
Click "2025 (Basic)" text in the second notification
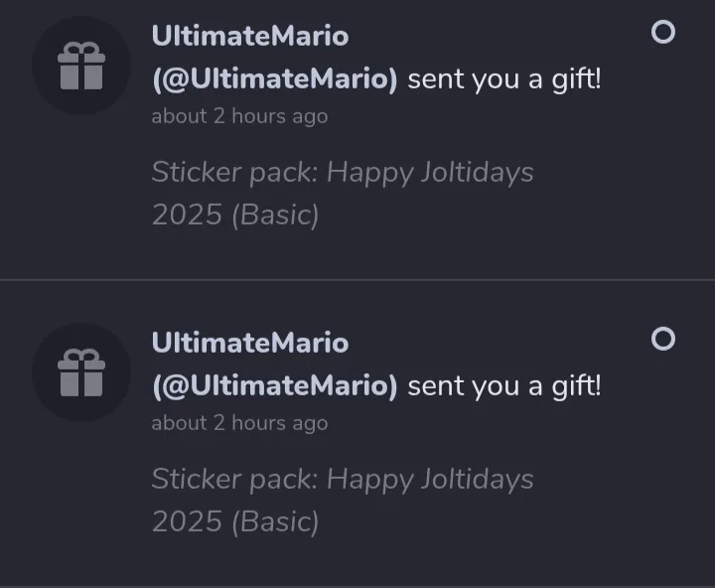(x=235, y=522)
